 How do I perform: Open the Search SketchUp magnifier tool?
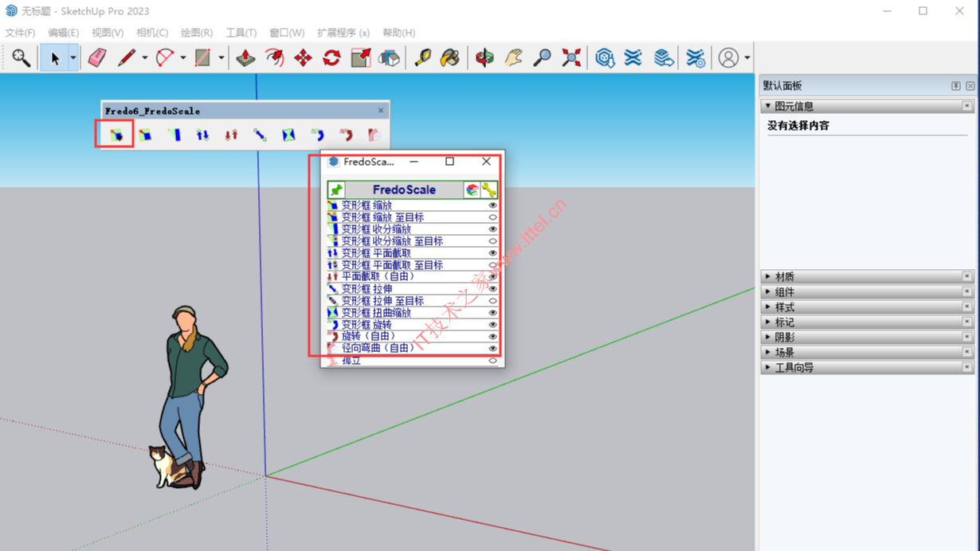click(22, 57)
